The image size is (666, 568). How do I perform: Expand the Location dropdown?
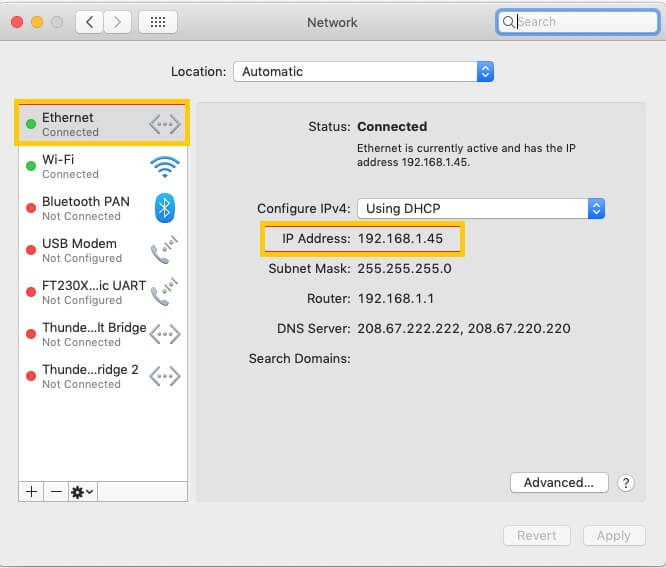tap(364, 71)
